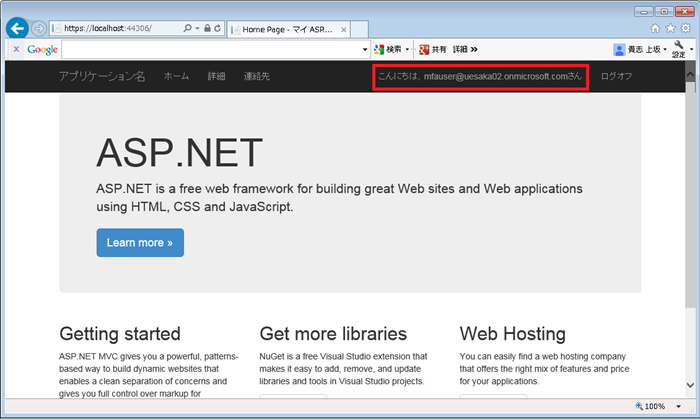Click the Google+ 共有 share button
Viewport: 700px width, 419px height.
click(x=433, y=50)
